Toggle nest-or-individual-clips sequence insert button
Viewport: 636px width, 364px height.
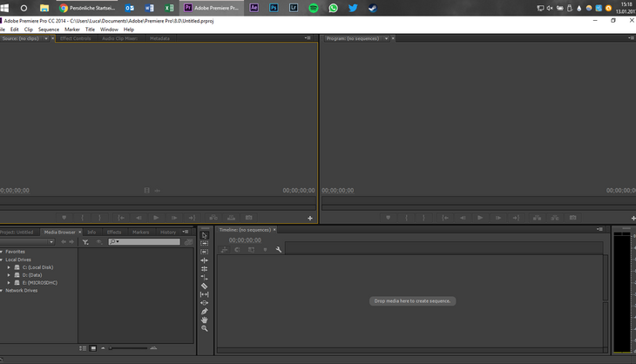[224, 250]
